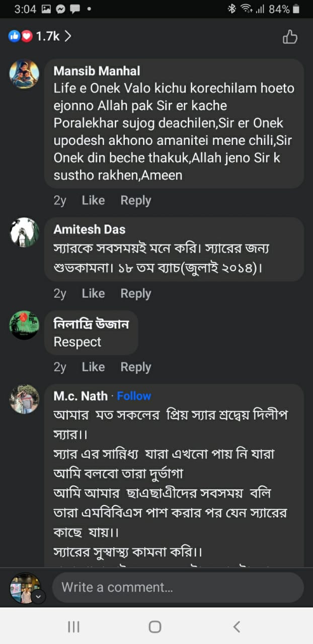Reply to Amitesh Das's comment

pos(135,293)
